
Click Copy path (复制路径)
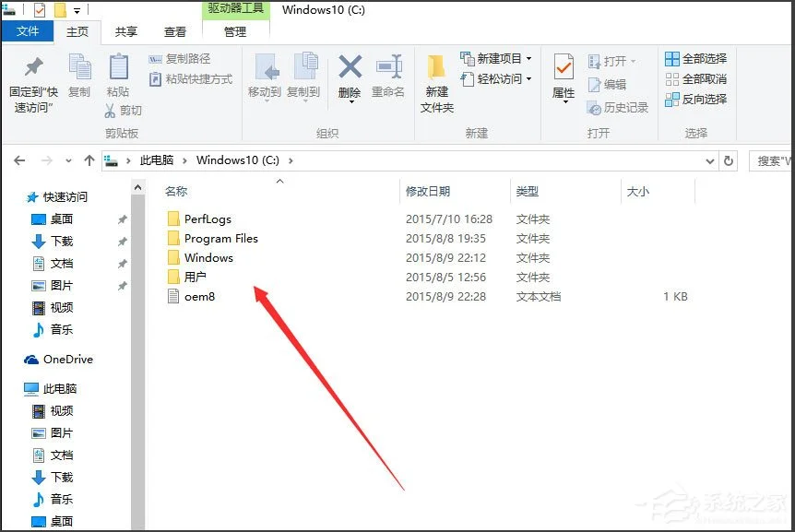pos(180,59)
